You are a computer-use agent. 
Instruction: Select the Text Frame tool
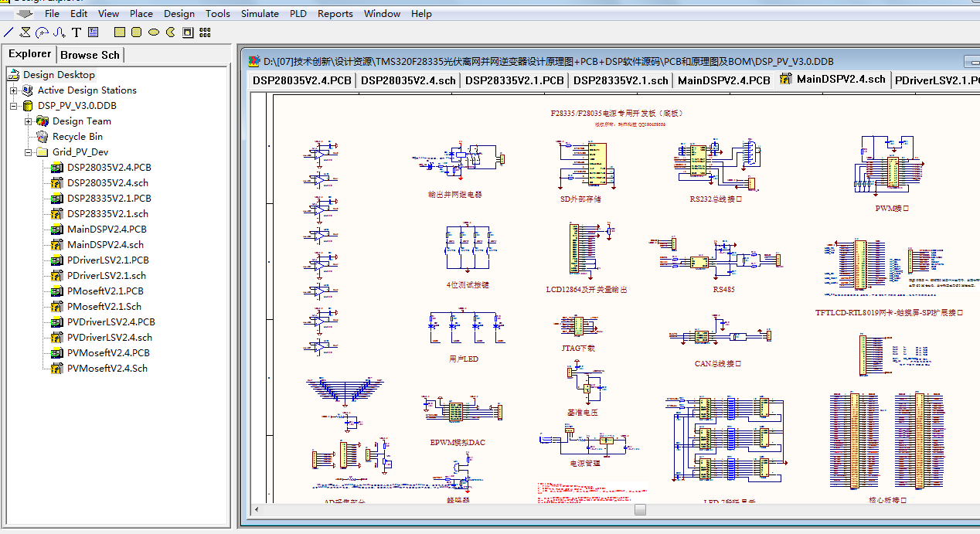click(94, 32)
